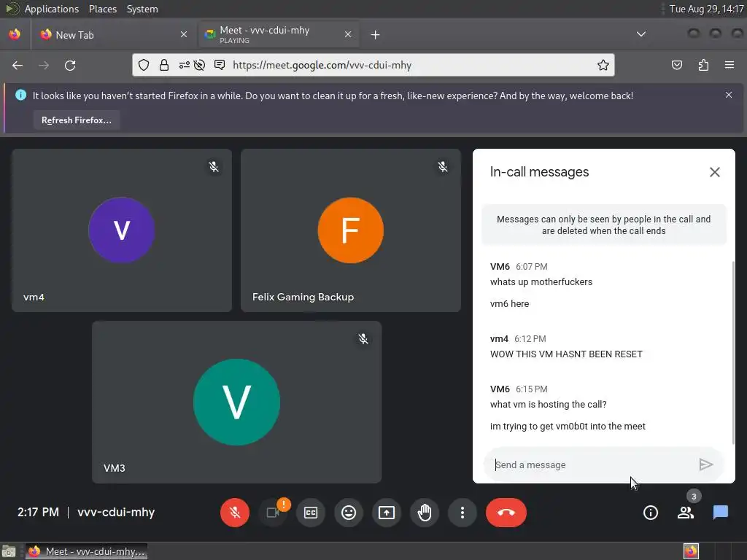
Task: Open the extensions puzzle icon
Action: [x=703, y=65]
